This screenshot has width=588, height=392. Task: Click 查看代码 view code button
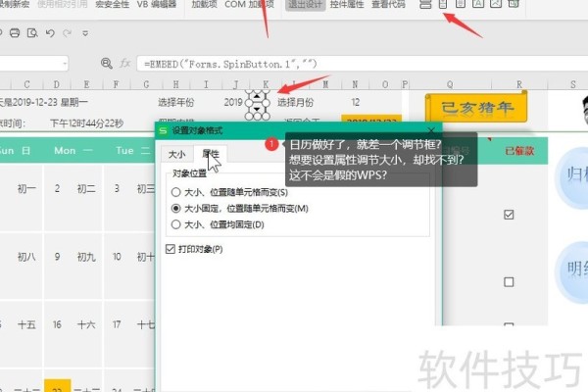point(388,5)
